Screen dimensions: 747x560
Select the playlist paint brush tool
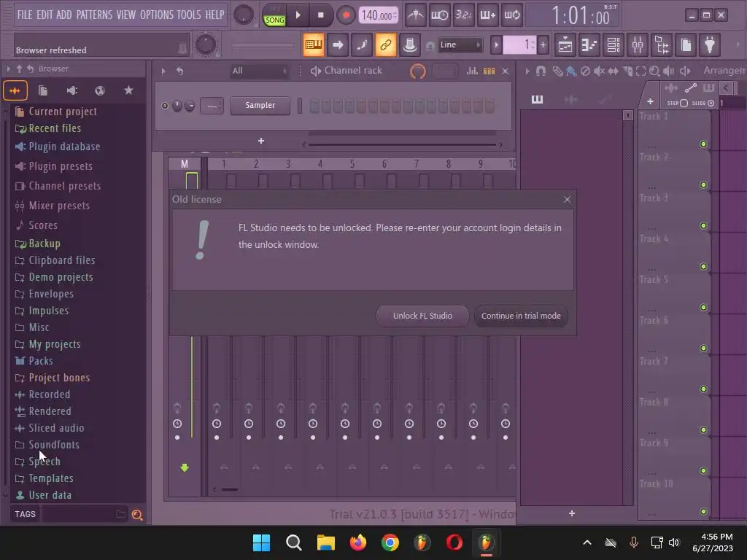point(570,71)
